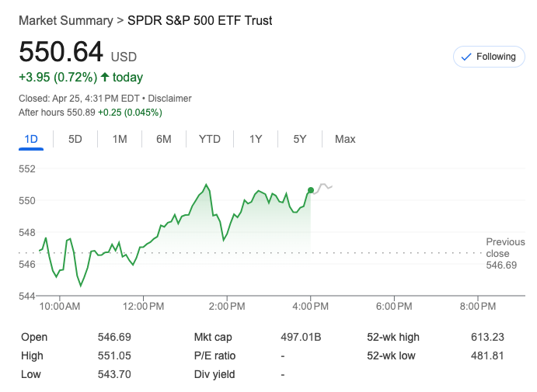537x392 pixels.
Task: Click the Mkt cap value 497.01B
Action: click(x=301, y=337)
